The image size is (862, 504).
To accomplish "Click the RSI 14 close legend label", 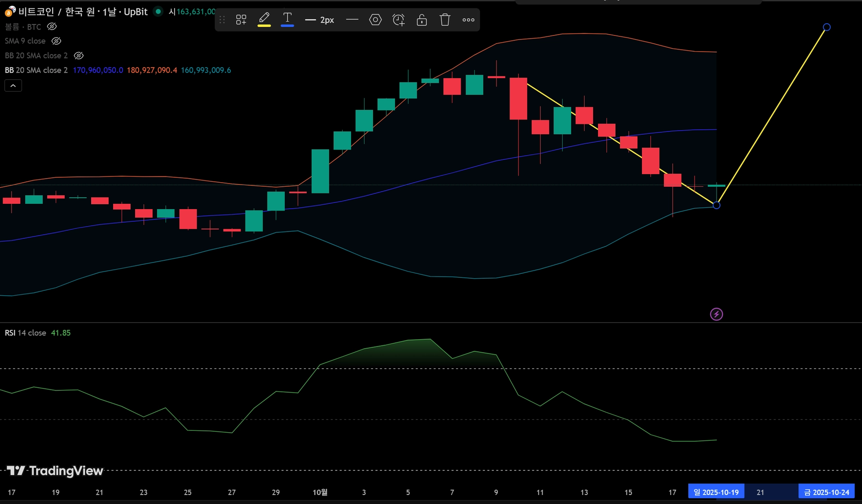I will pos(26,333).
